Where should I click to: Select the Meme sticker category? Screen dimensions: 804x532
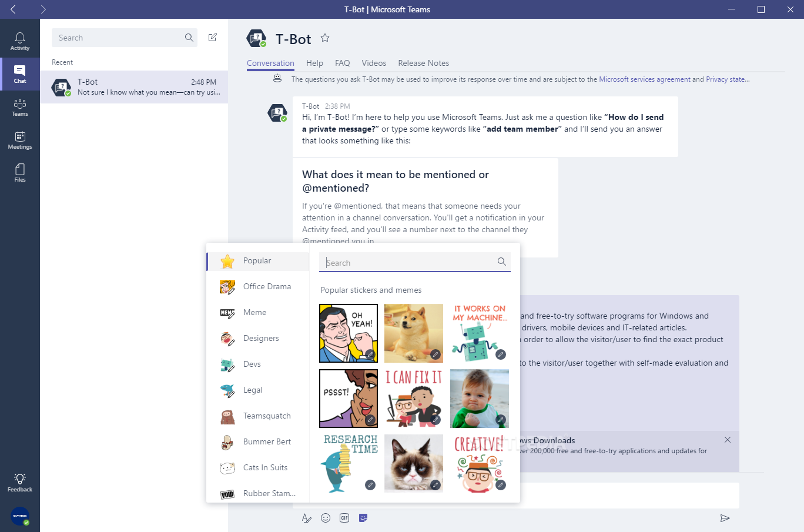[x=258, y=313]
